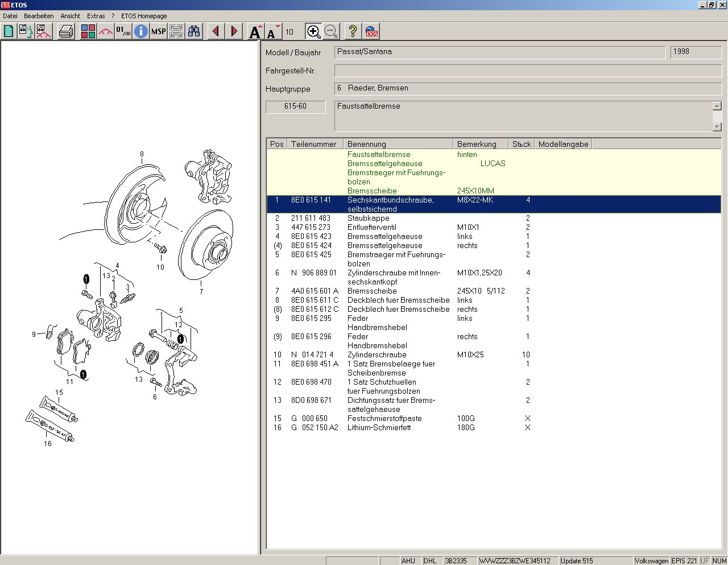Viewport: 728px width, 565px height.
Task: Click the MSP toolbar button
Action: (159, 31)
